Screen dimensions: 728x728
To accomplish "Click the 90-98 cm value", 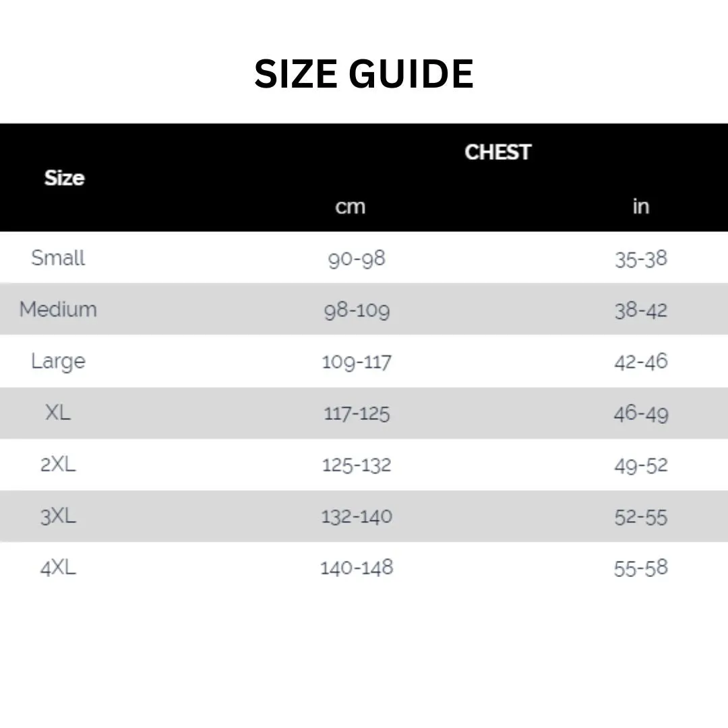I will coord(357,259).
